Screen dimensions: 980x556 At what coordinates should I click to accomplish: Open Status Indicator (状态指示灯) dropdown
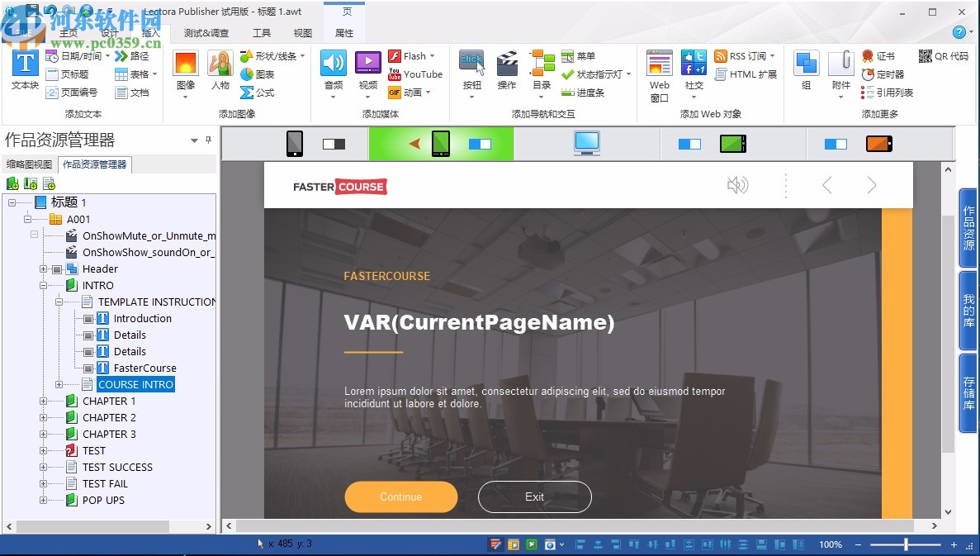[x=629, y=74]
